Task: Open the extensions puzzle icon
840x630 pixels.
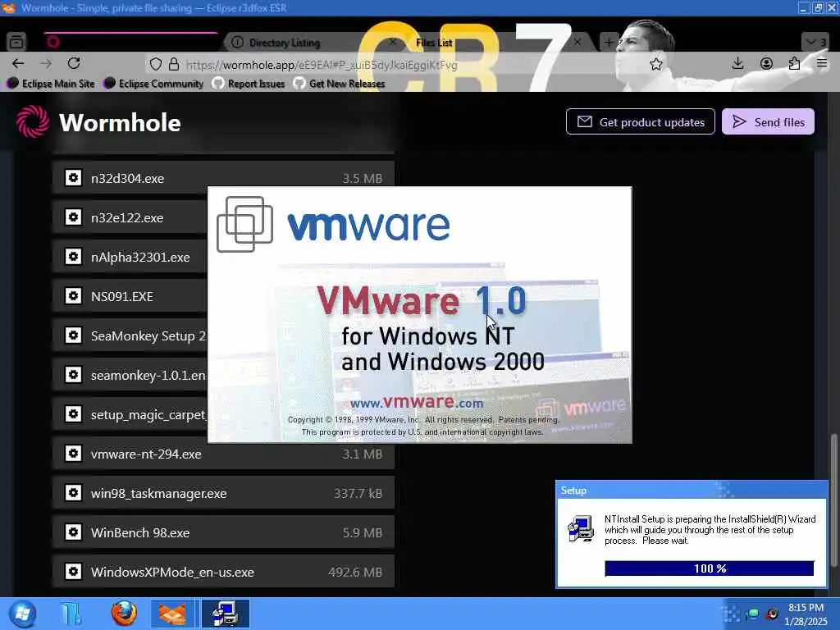Action: (x=794, y=64)
